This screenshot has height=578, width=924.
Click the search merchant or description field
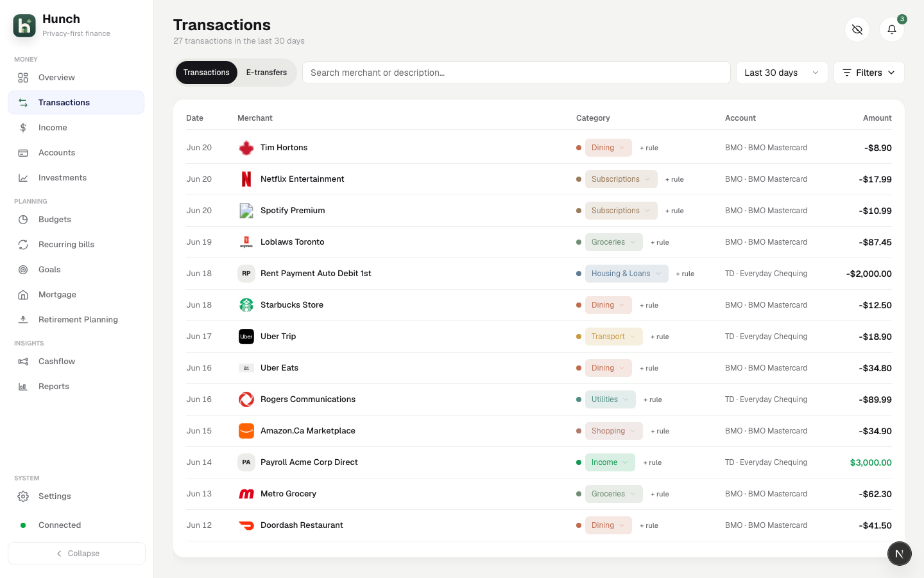pyautogui.click(x=517, y=73)
